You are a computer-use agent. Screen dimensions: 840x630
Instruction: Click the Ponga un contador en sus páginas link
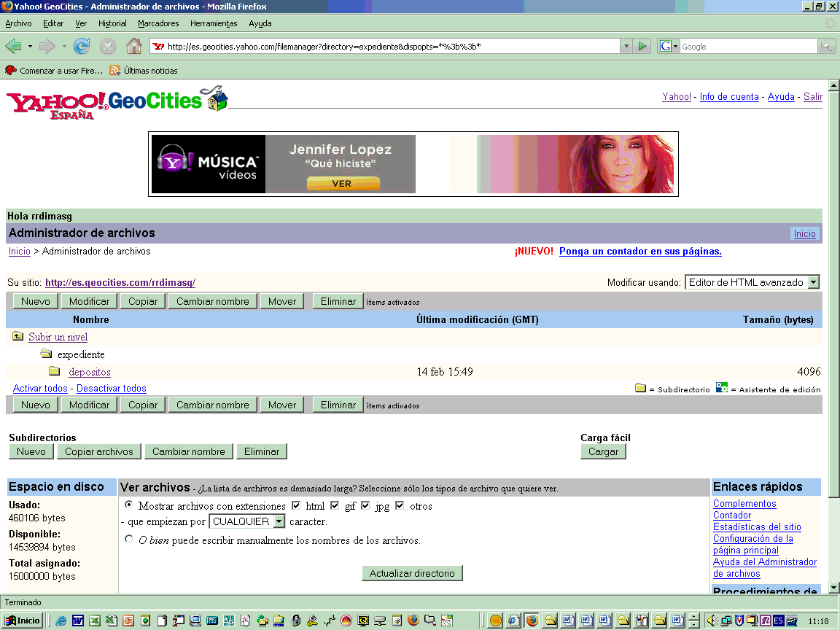click(x=640, y=251)
